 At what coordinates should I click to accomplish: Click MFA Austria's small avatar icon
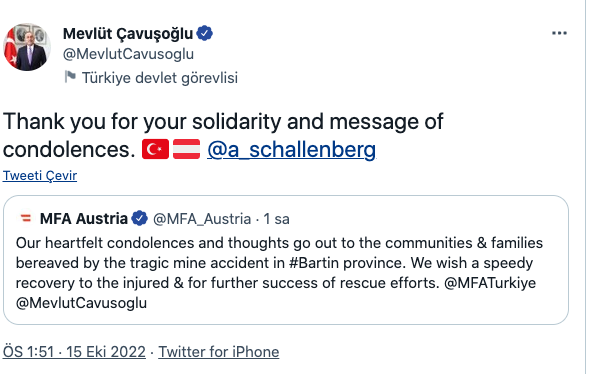[x=26, y=218]
